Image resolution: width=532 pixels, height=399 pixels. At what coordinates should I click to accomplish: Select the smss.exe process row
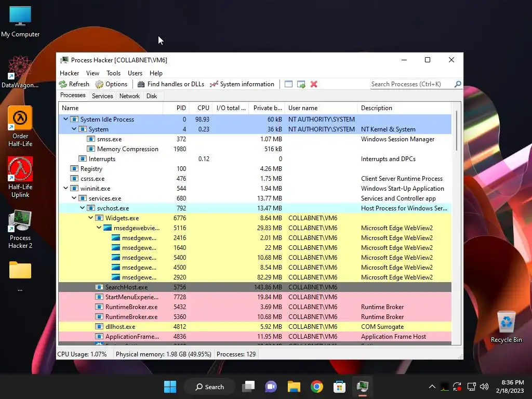[255, 139]
